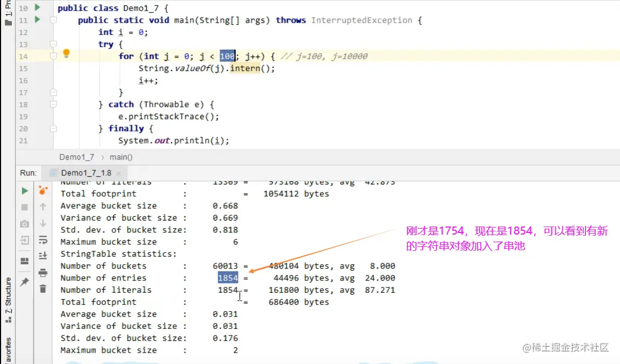Screen dimensions: 620x364
Task: Click the j=100, j=10000 comment
Action: pos(324,56)
